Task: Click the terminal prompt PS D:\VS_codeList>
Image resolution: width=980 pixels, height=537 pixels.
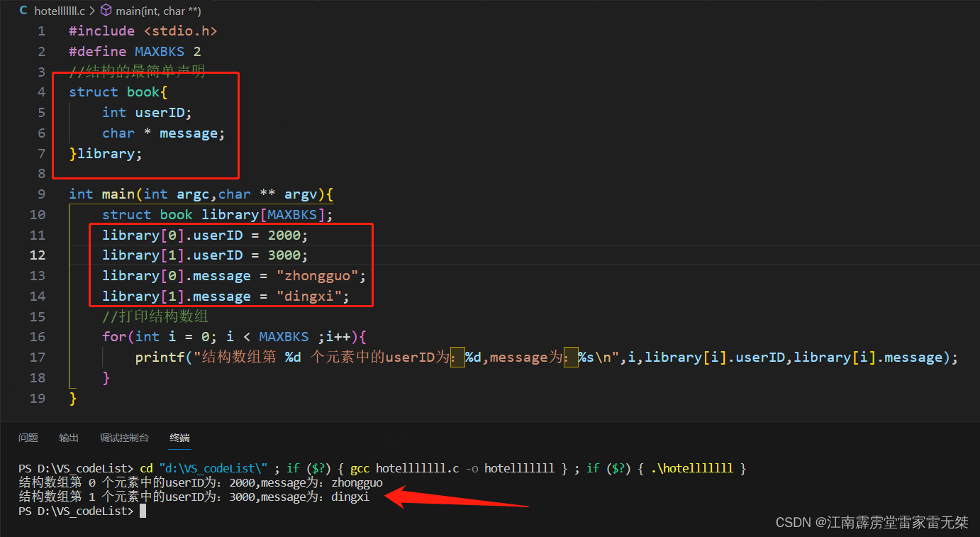Action: pos(76,511)
